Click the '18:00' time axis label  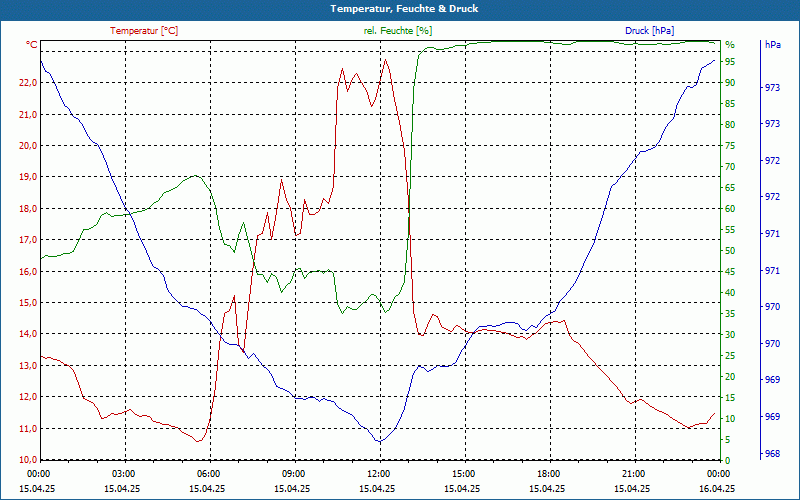(547, 473)
